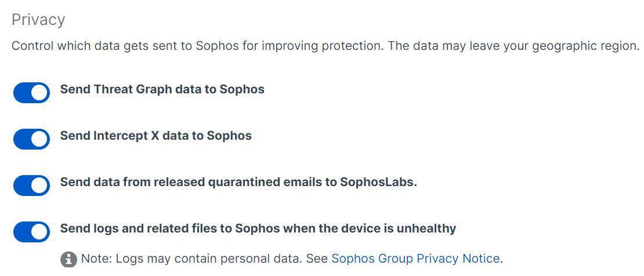Screen dimensions: 644x276
Task: Click the 'Send Threat Graph data to Sophos' label
Action: coord(162,90)
